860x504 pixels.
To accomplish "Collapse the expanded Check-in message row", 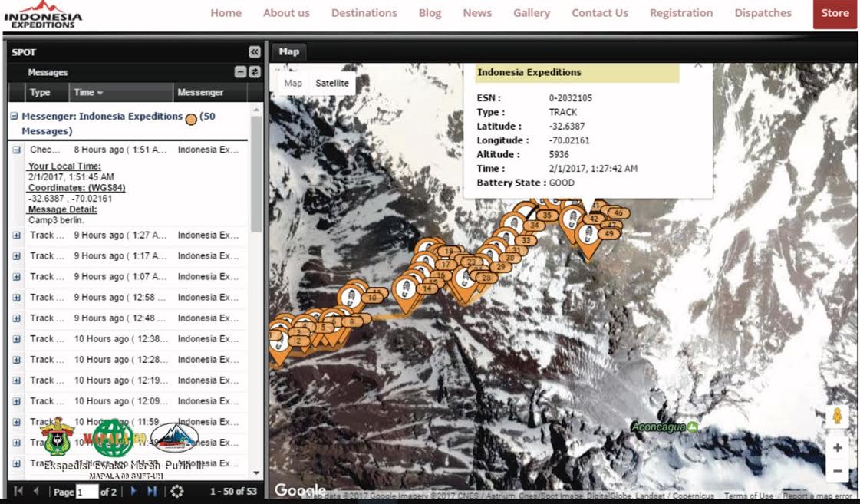I will click(17, 150).
